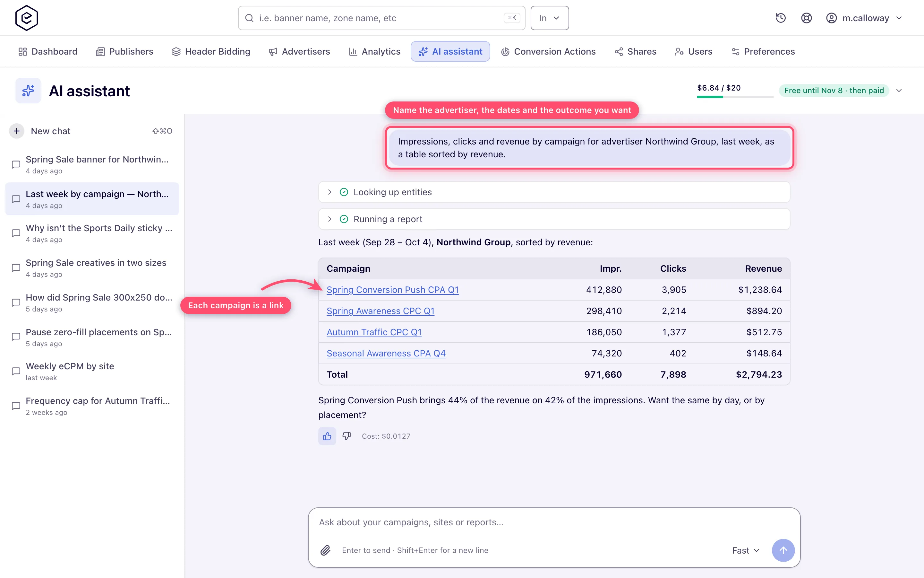Open Header Bidding tab
This screenshot has height=578, width=924.
click(211, 51)
